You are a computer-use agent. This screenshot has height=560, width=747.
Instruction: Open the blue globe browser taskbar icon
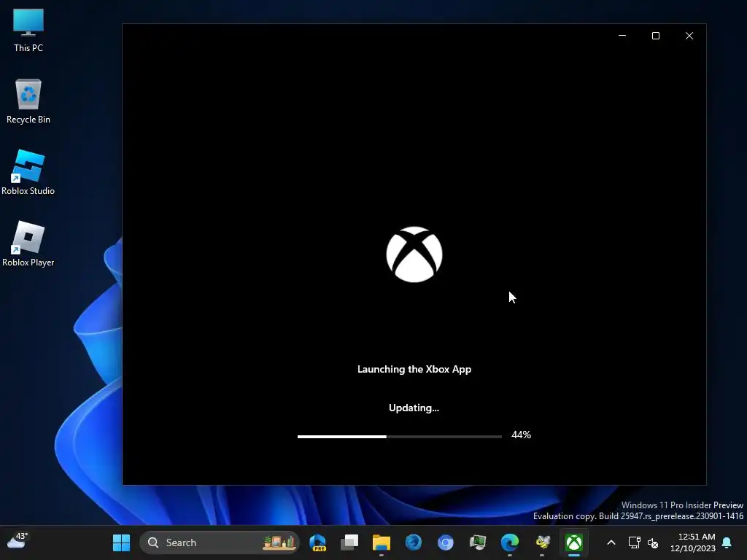(x=414, y=542)
